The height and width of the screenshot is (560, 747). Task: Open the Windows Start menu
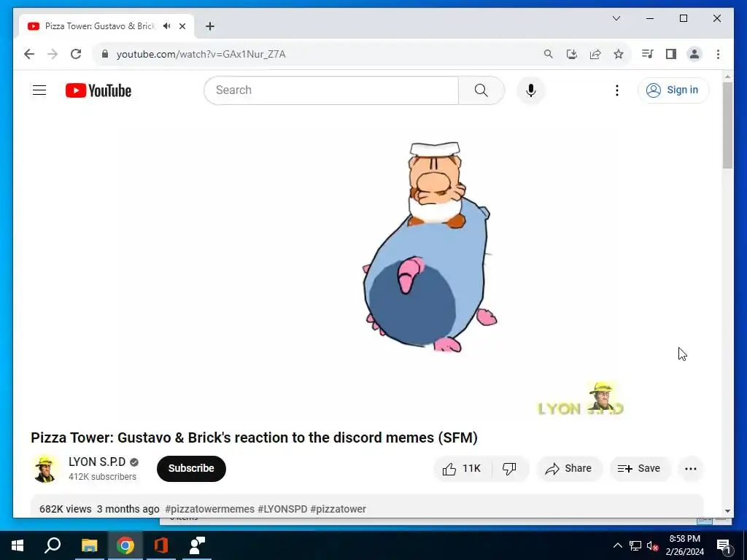tap(18, 545)
